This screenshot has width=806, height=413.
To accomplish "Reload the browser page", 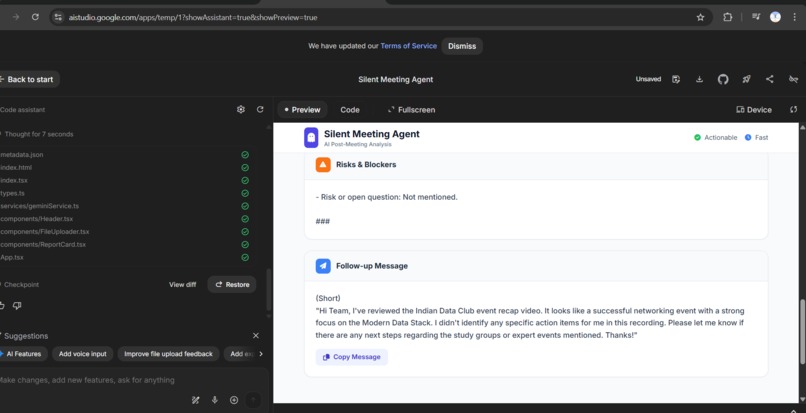I will click(35, 17).
